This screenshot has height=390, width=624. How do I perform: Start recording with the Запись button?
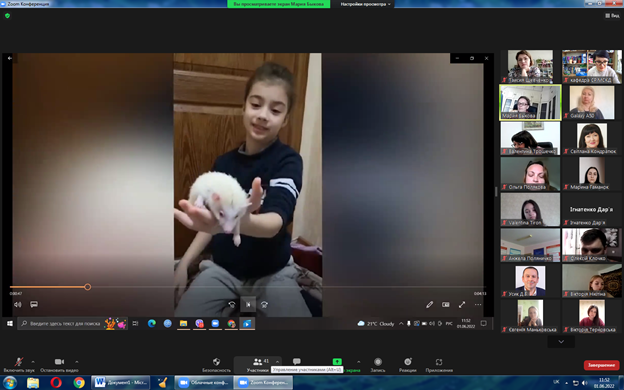point(378,365)
